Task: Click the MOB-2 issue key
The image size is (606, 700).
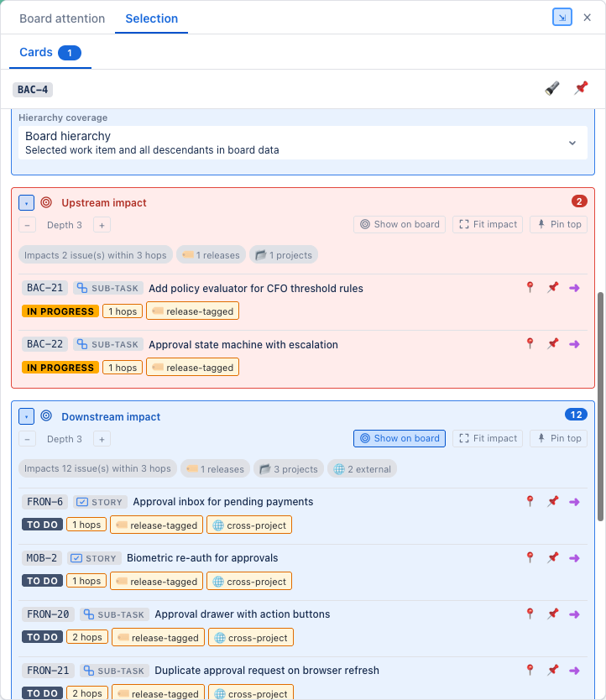Action: coord(42,558)
